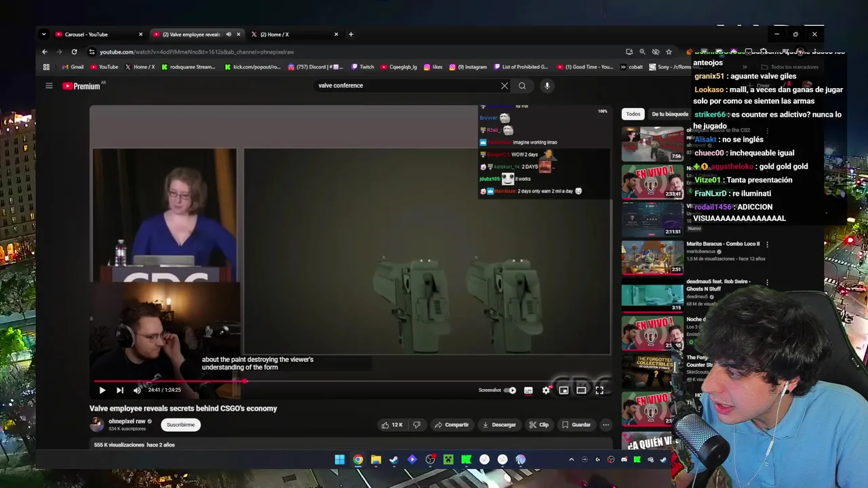The image size is (868, 488).
Task: Seek on the red video progress bar
Action: [x=351, y=381]
